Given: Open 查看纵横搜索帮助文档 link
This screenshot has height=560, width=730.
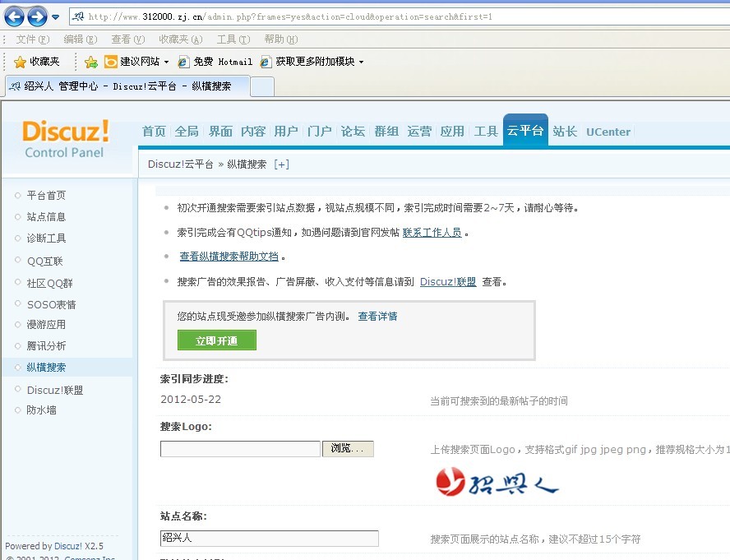Looking at the screenshot, I should coord(229,257).
